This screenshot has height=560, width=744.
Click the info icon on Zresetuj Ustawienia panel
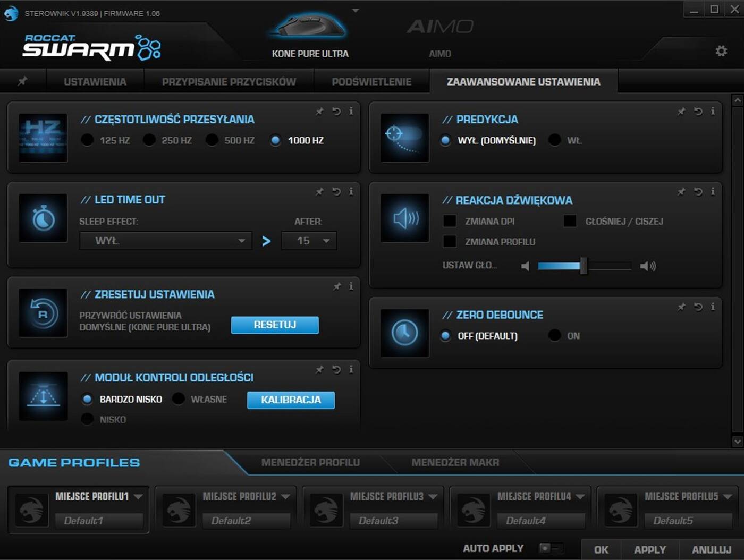[x=351, y=286]
